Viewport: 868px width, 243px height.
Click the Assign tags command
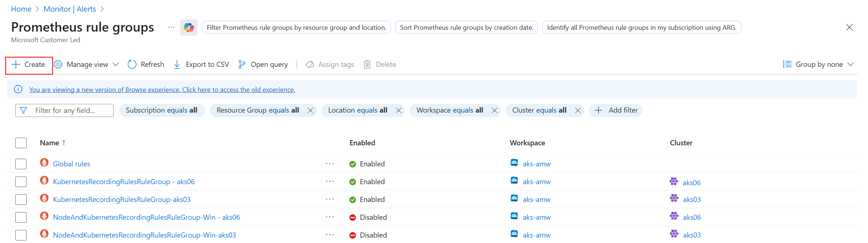(330, 65)
